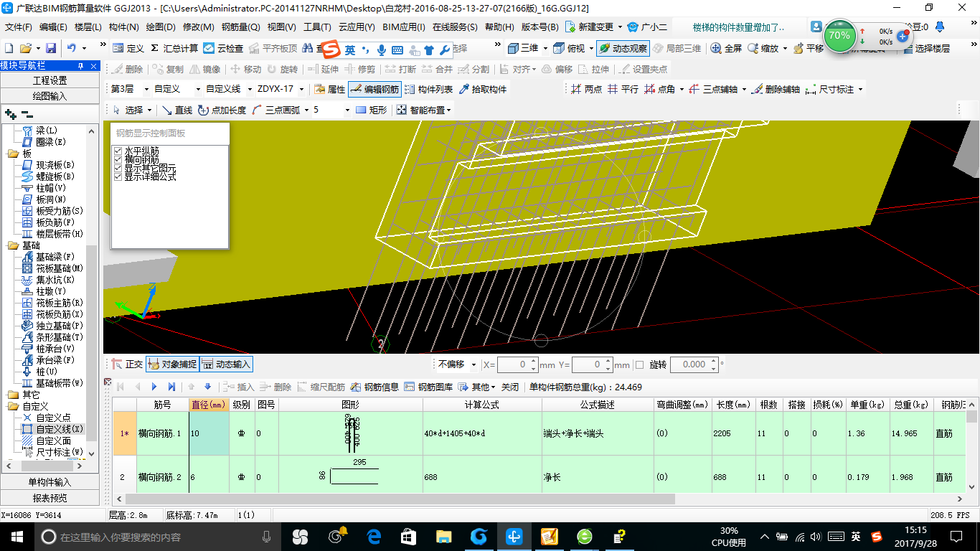Image resolution: width=980 pixels, height=551 pixels.
Task: Toggle 正交 orthogonal mode
Action: 127,364
